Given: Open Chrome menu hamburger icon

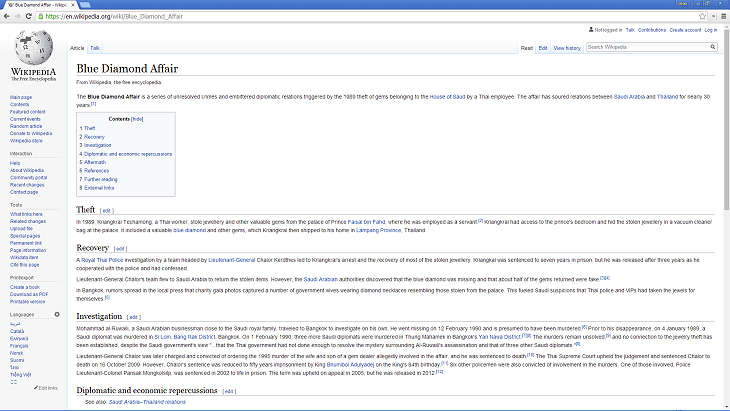Looking at the screenshot, I should (x=723, y=16).
